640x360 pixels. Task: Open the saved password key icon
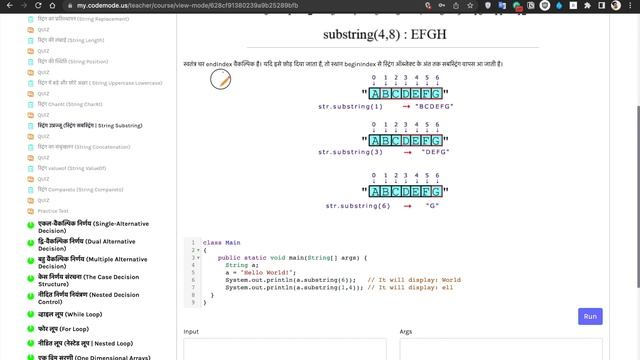point(442,6)
